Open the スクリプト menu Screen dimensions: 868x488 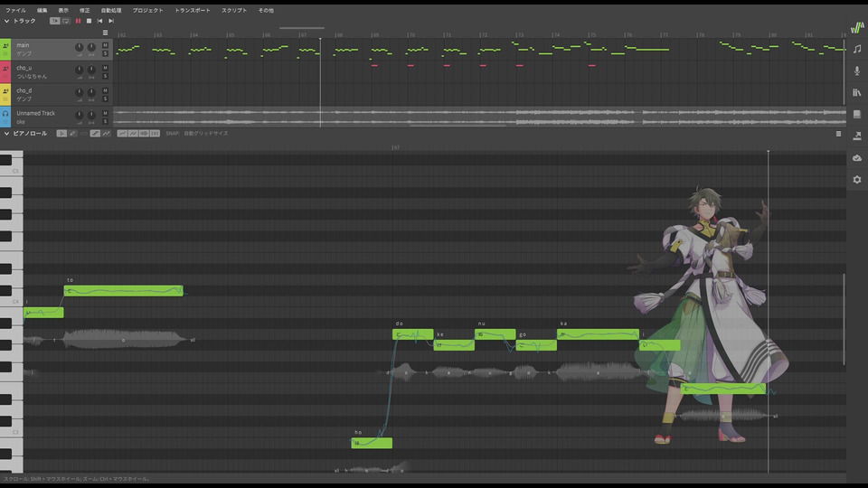tap(234, 11)
